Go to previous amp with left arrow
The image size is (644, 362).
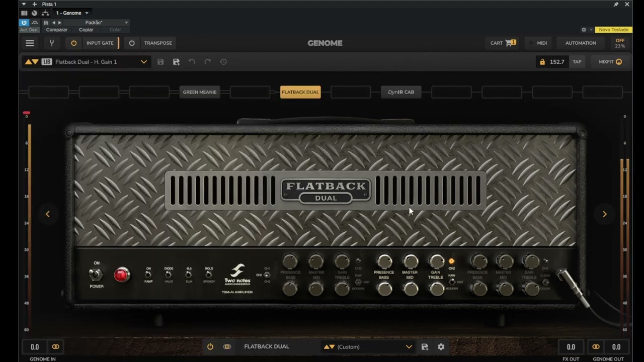point(48,214)
